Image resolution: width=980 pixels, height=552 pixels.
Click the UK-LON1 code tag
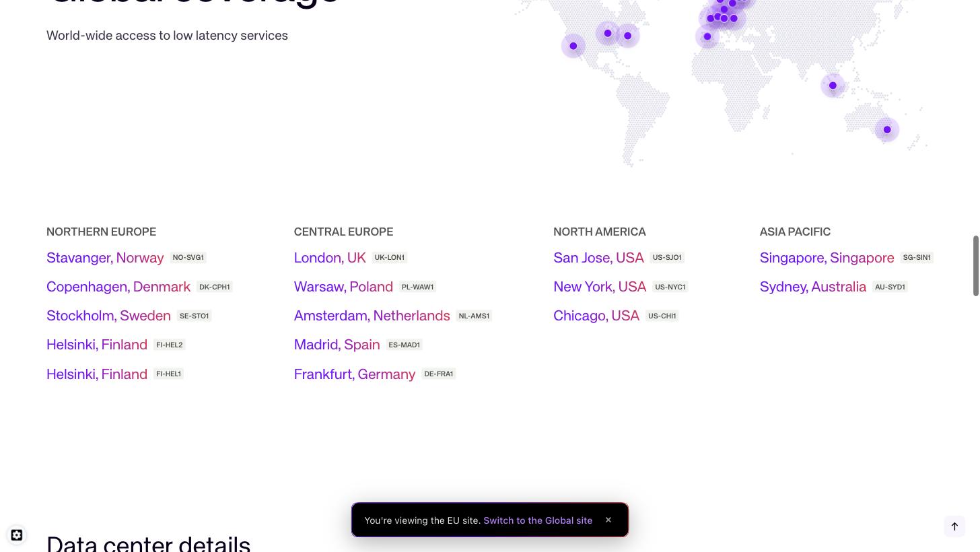tap(390, 258)
